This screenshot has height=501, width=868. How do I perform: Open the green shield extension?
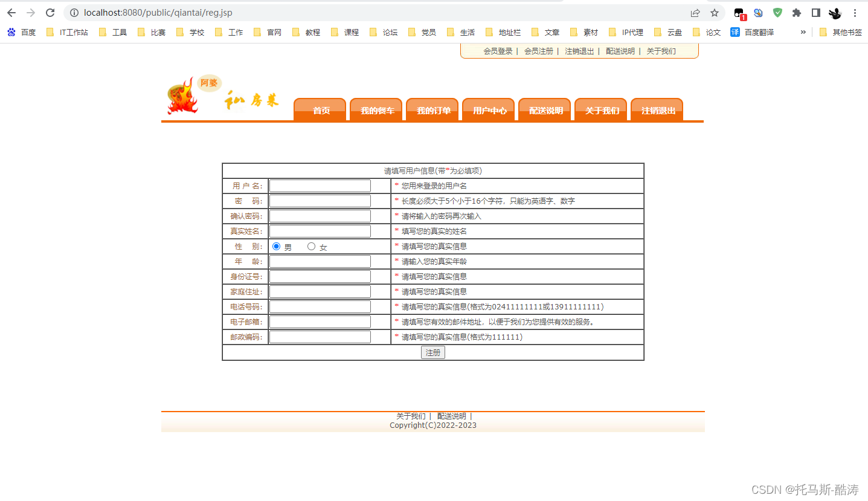[x=777, y=13]
